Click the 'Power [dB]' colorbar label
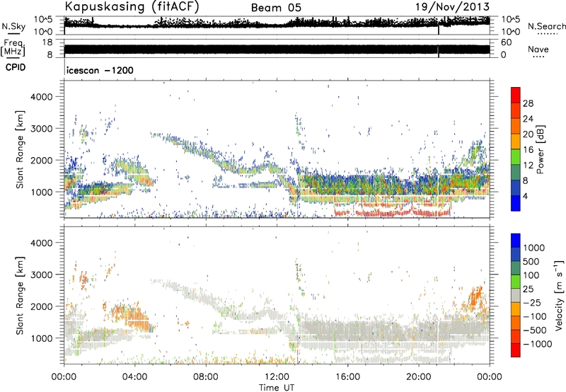The height and width of the screenshot is (392, 566). pos(540,149)
